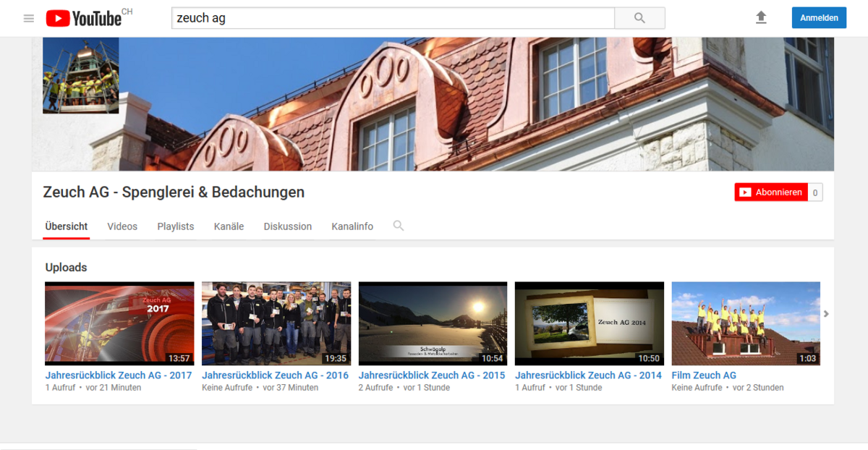Screen dimensions: 868x450
Task: Click title 'Jahresrückblick Zeuch AG - 2016'
Action: click(275, 375)
